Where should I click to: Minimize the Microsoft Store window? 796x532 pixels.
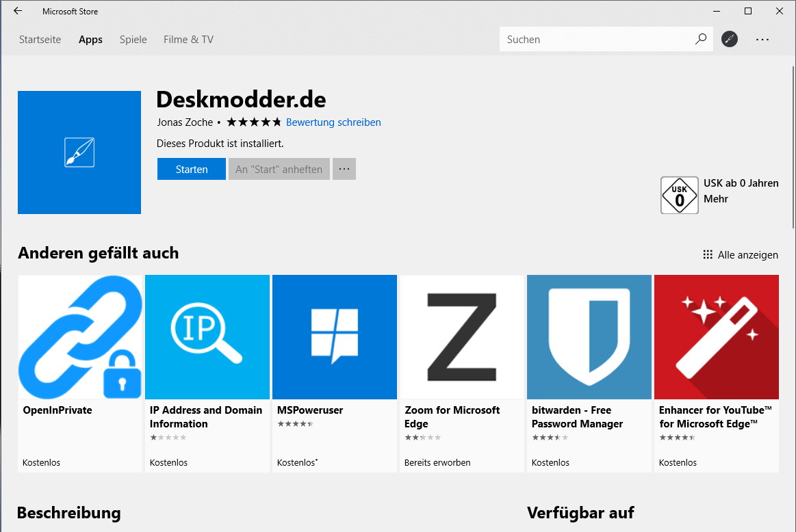717,11
